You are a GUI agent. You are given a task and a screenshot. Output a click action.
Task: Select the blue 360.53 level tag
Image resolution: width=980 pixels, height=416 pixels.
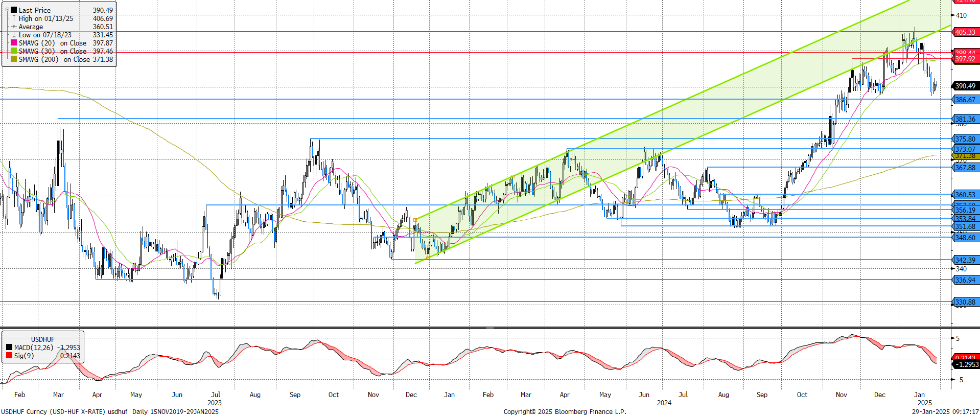pyautogui.click(x=966, y=195)
